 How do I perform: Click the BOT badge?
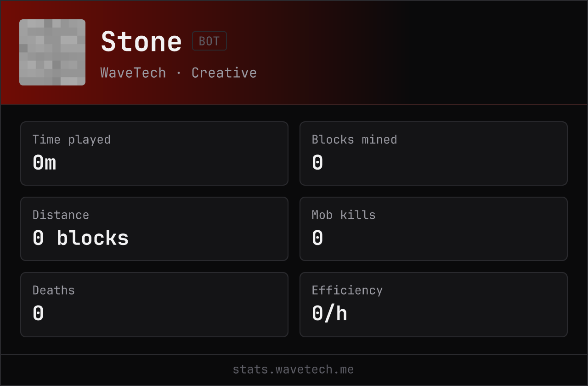209,41
